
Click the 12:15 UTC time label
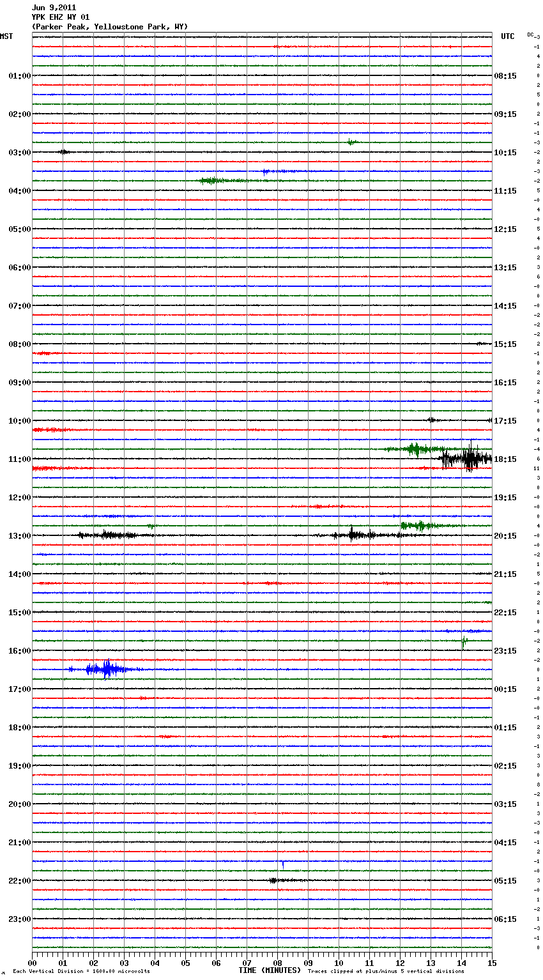505,229
